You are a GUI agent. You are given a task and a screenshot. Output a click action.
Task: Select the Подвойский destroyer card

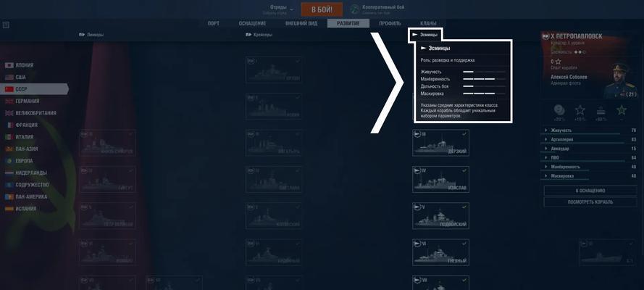click(440, 215)
